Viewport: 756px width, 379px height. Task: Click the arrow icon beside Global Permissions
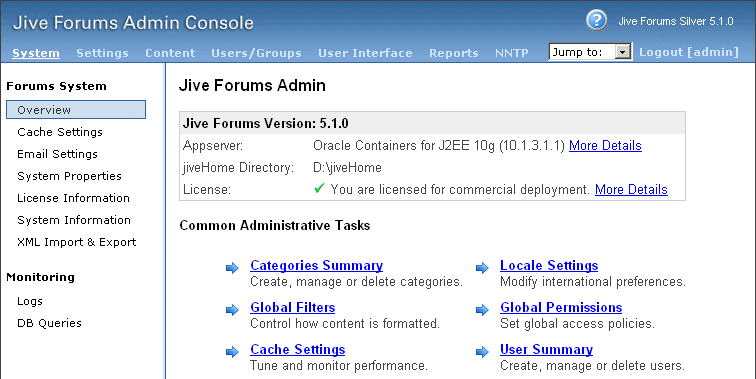482,310
